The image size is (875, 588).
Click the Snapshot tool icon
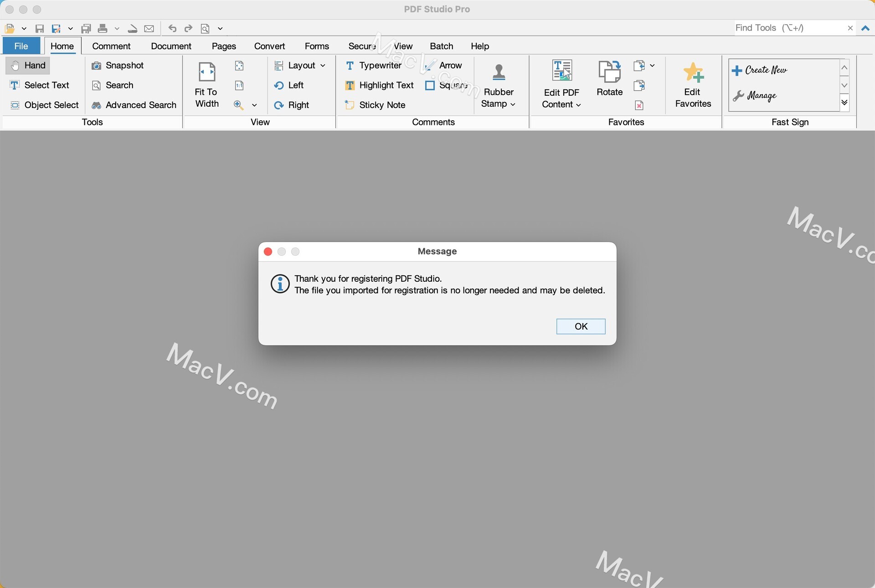pyautogui.click(x=97, y=65)
